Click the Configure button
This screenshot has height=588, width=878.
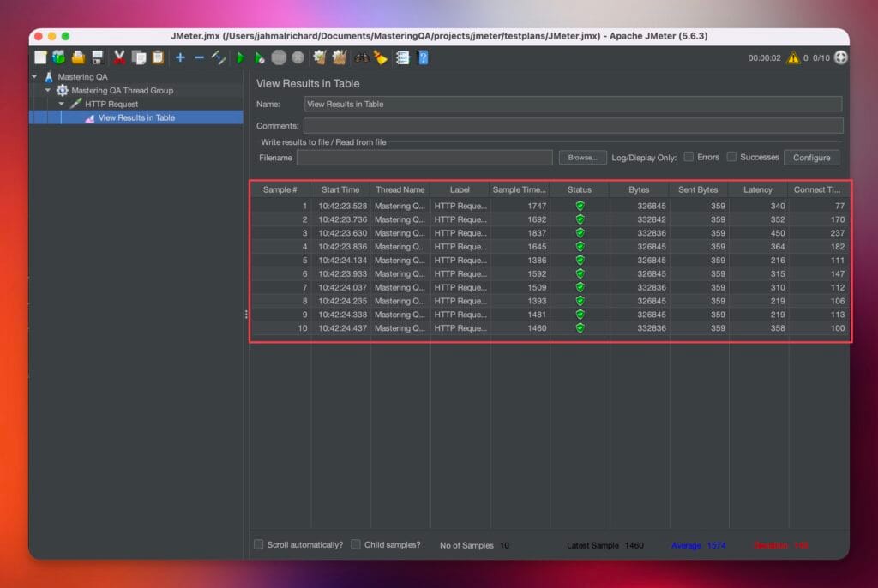click(x=811, y=158)
